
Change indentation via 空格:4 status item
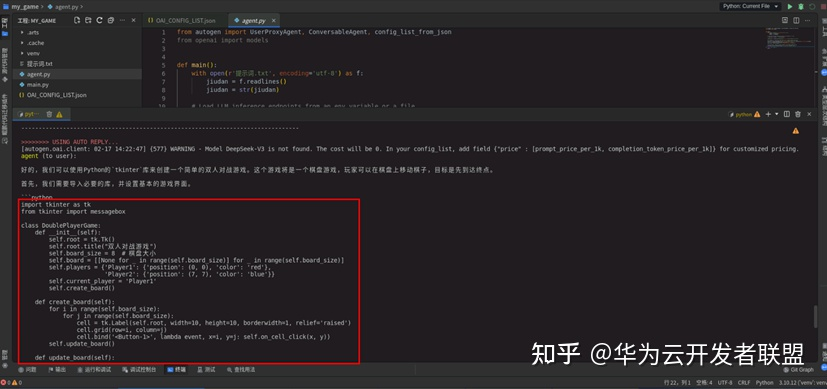coord(704,382)
